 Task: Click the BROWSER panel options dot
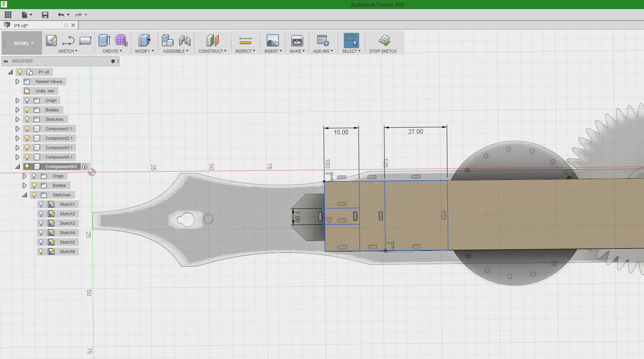point(113,61)
